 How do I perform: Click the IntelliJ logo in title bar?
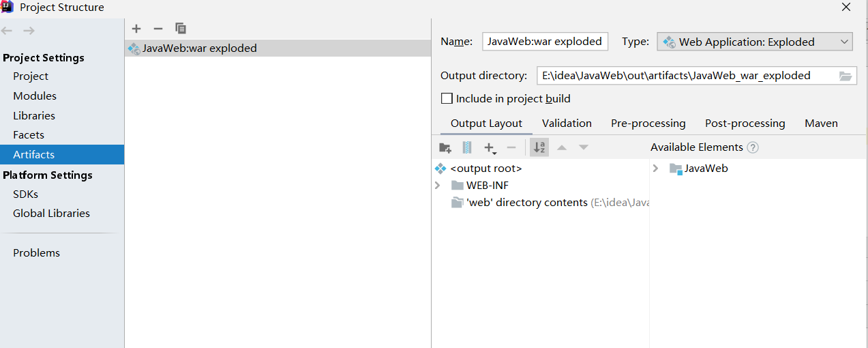tap(8, 8)
